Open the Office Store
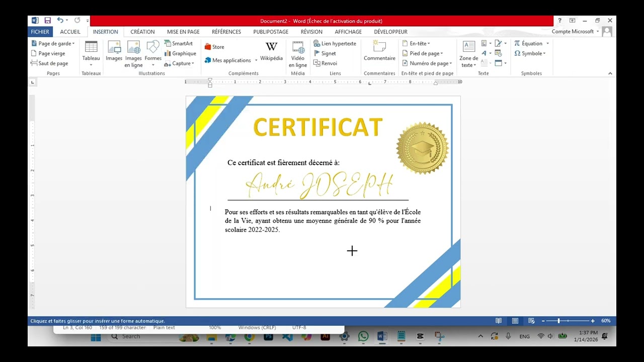 214,47
